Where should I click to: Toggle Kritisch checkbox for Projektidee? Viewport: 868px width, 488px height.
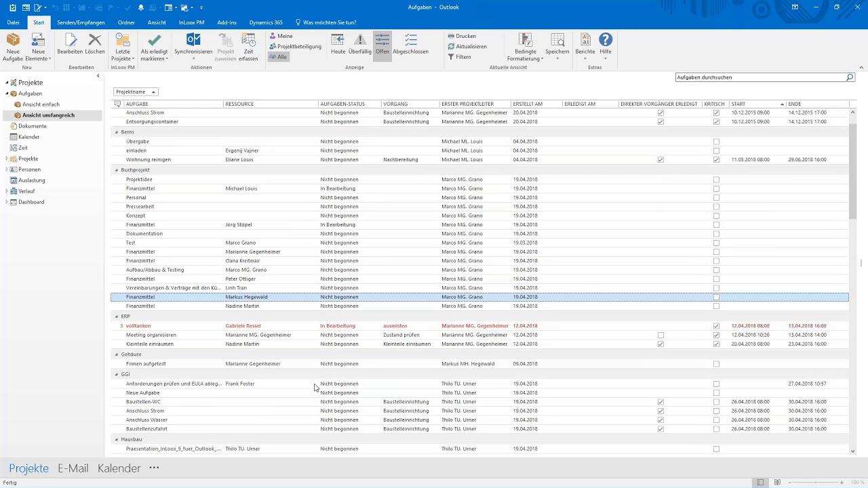coord(716,180)
